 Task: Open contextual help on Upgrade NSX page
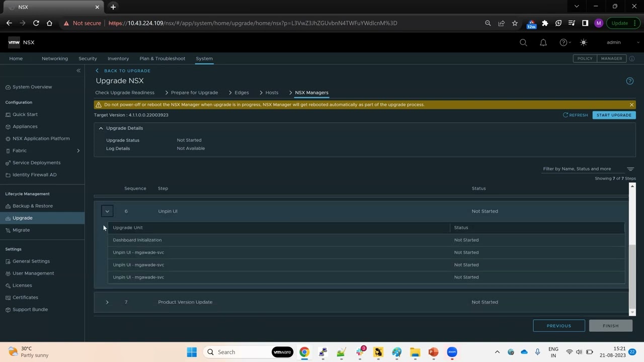point(629,80)
